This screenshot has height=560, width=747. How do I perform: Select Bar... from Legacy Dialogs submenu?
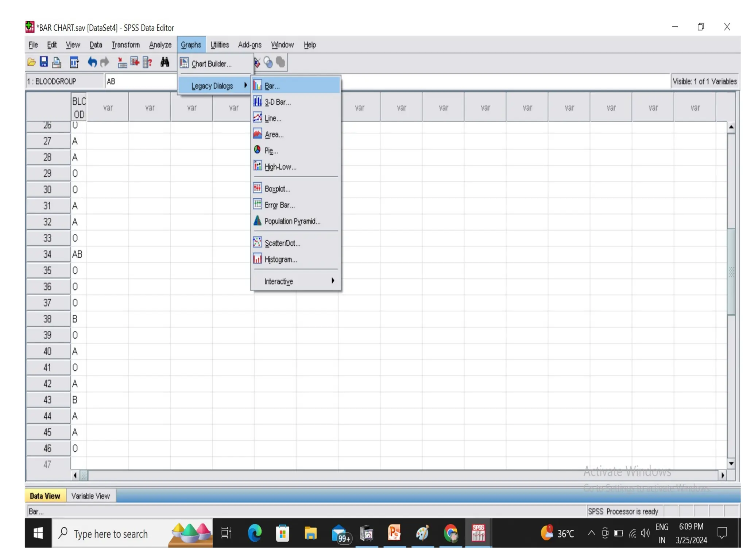coord(272,86)
